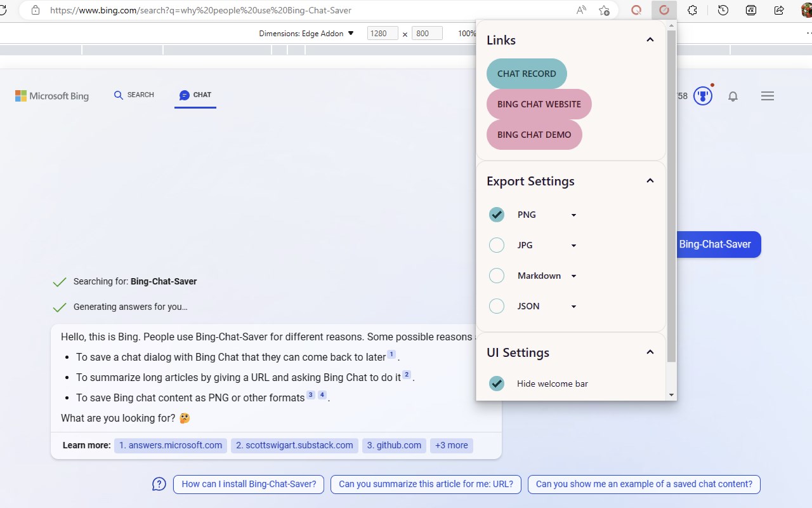Ask 'Can you summarize this article for me: URL?'
The image size is (812, 508).
coord(426,484)
